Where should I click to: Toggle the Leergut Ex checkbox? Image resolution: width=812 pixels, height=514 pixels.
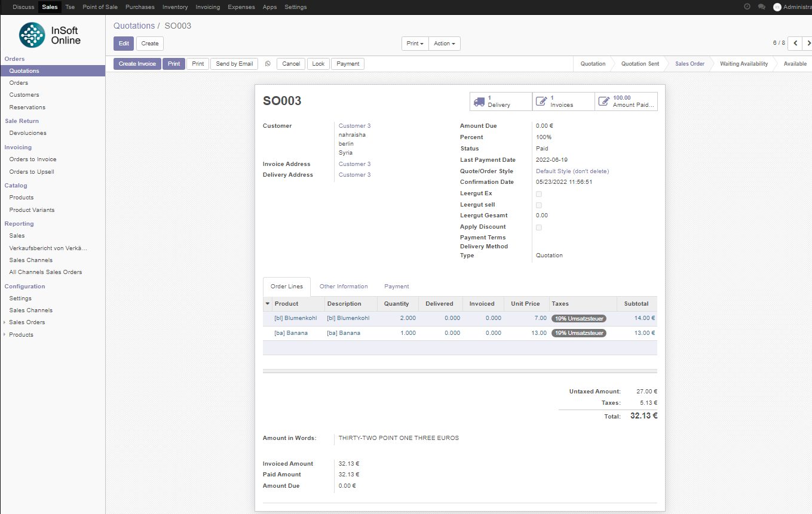point(538,194)
